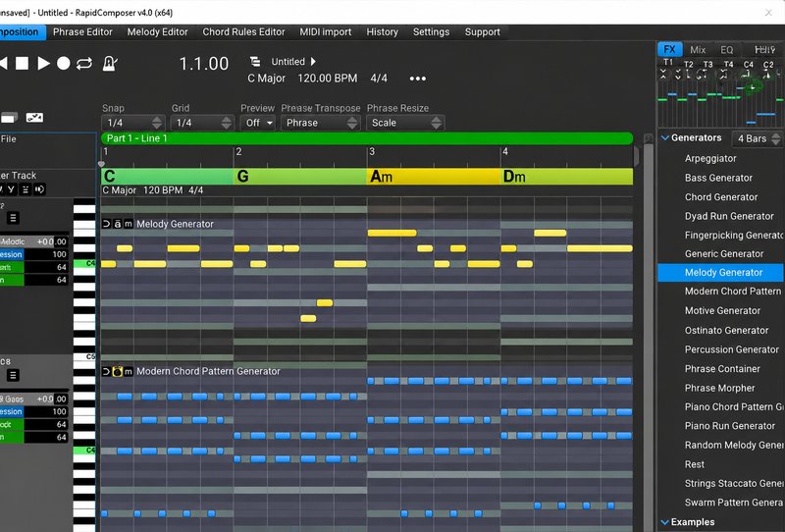785x532 pixels.
Task: Click the C Major key label in header
Action: [x=266, y=79]
